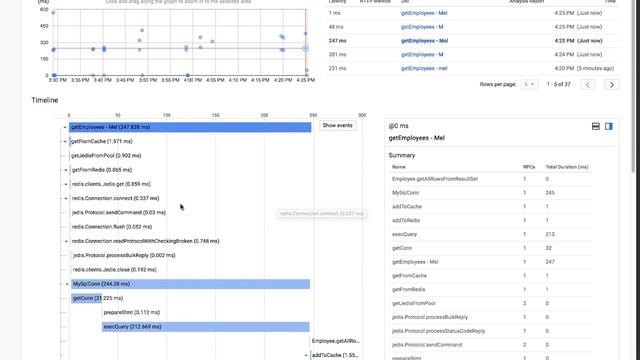Click Employee.getAllRowsFromResultSet summary row

pyautogui.click(x=491, y=179)
